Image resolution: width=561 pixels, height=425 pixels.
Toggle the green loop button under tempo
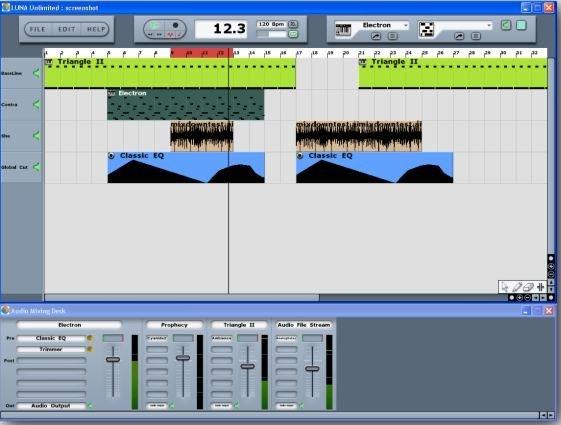293,34
